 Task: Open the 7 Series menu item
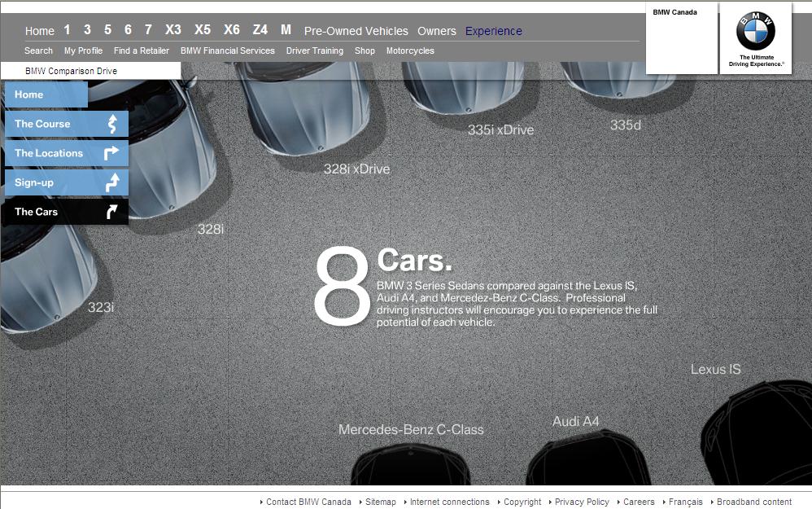[148, 30]
